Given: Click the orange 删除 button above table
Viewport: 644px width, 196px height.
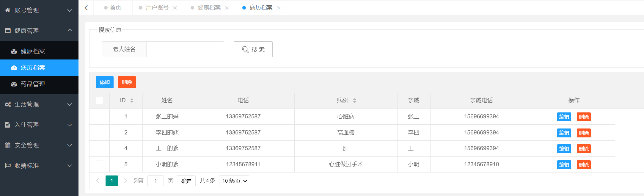Looking at the screenshot, I should (x=127, y=82).
